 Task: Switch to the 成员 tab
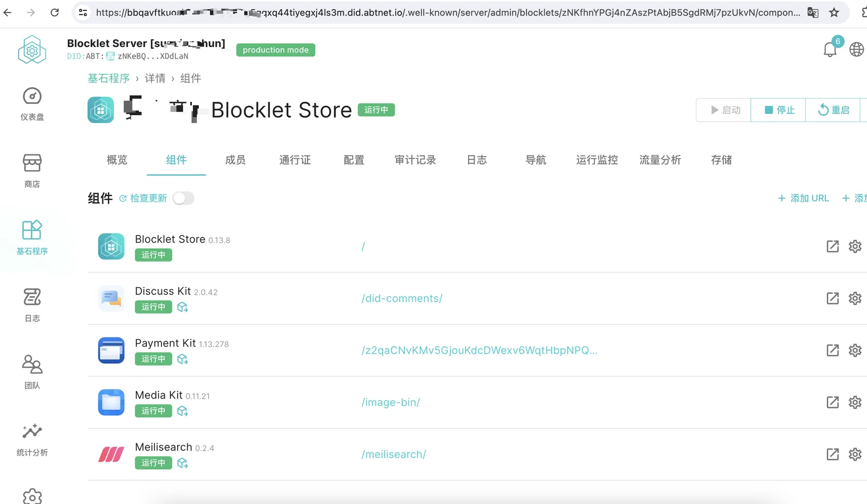point(235,160)
